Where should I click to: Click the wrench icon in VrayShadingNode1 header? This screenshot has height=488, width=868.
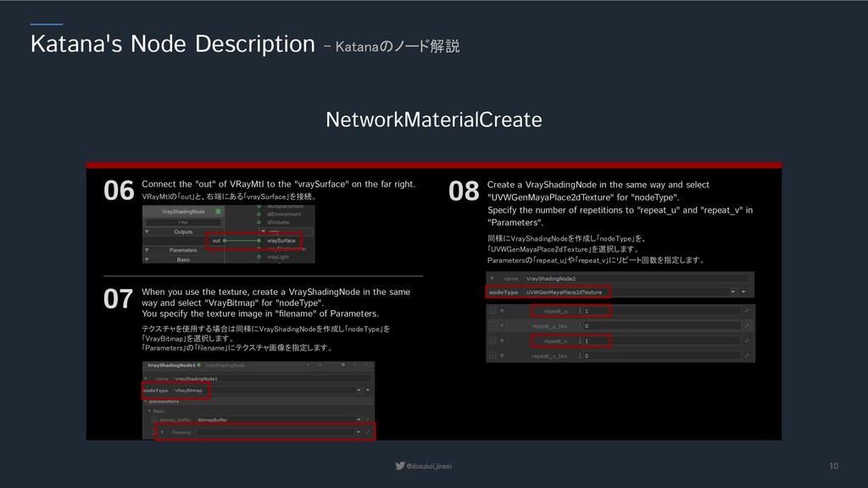click(355, 365)
